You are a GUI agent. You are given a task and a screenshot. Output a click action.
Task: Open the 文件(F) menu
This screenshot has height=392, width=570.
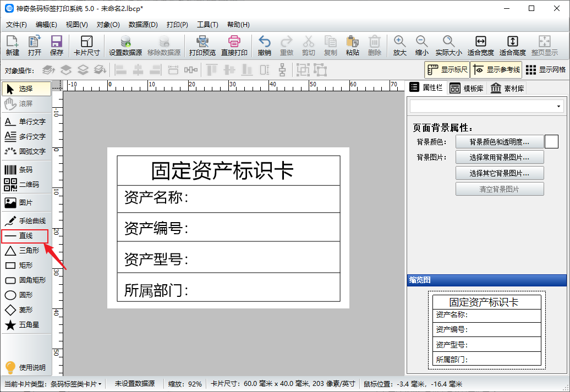17,25
